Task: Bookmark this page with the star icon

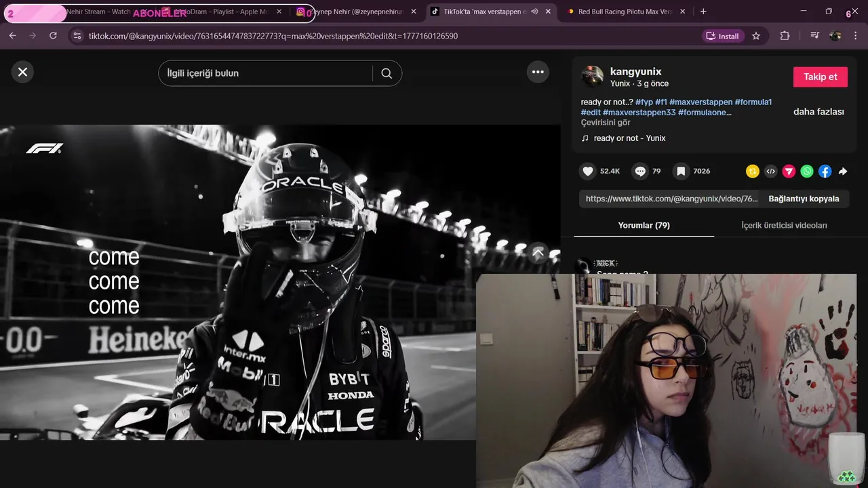Action: (x=756, y=36)
